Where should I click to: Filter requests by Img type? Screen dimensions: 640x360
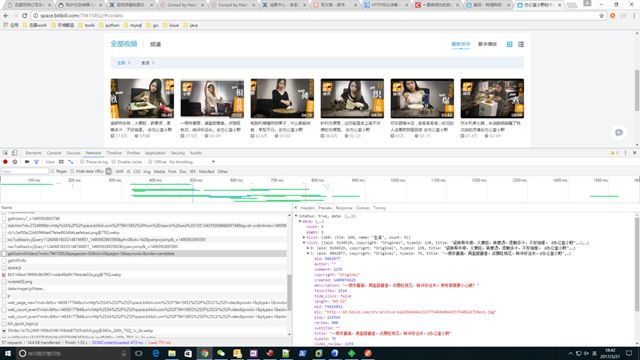coord(147,172)
